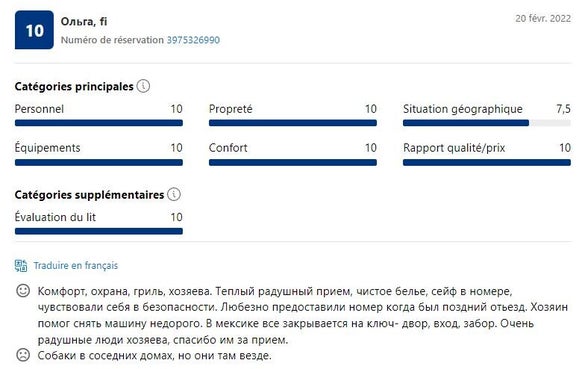Screen dimensions: 588x369
Task: Click the positive review text paragraph
Action: (303, 315)
